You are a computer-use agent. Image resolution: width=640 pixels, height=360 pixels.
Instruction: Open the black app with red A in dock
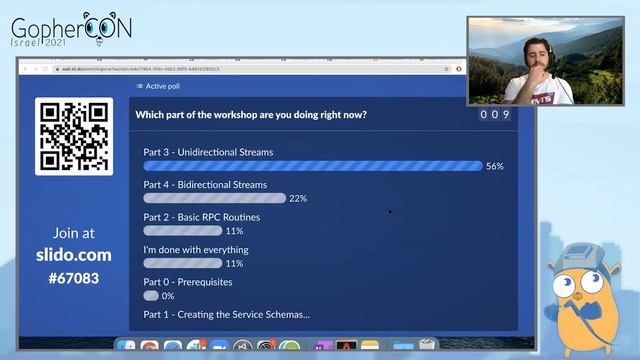click(346, 345)
